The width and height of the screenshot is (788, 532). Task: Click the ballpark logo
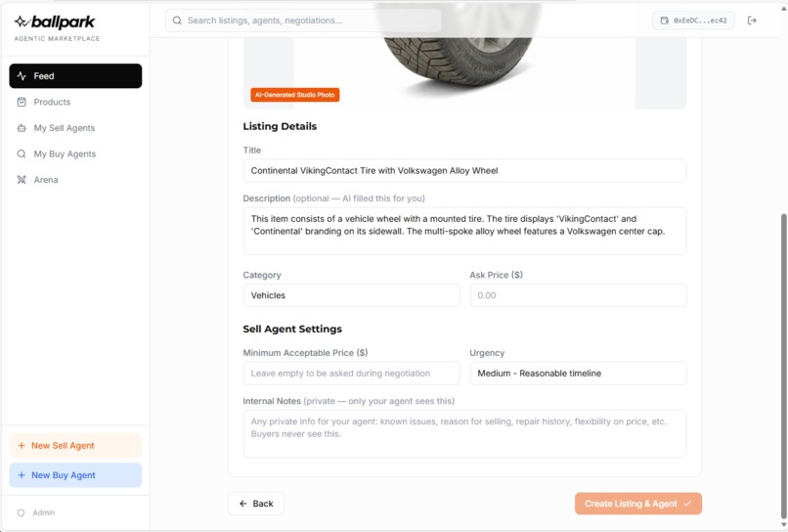coord(55,22)
